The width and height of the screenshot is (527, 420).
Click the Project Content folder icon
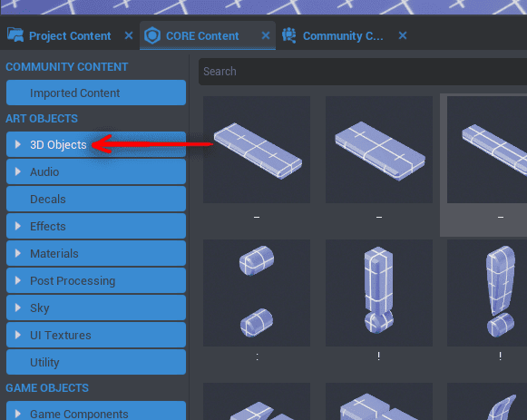pyautogui.click(x=15, y=35)
